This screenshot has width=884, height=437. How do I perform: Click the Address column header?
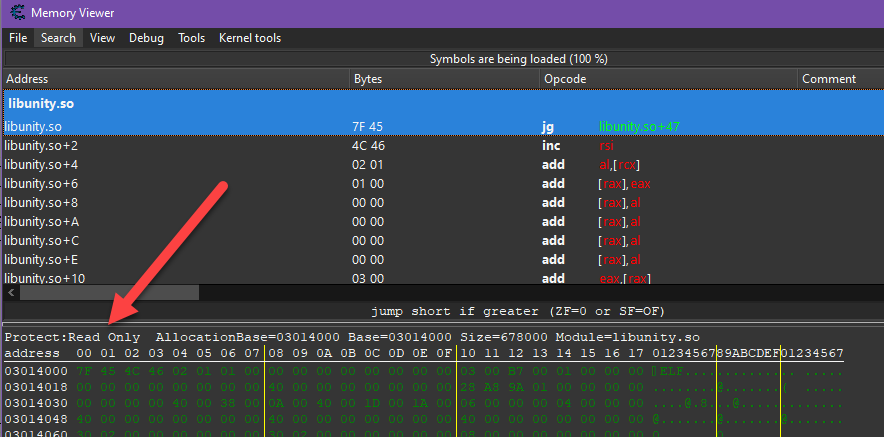[27, 79]
